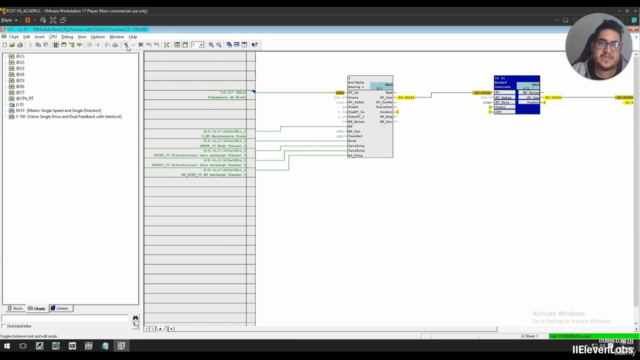Select M 01 Motor Single Speed chart
This screenshot has width=640, height=360.
coord(55,111)
